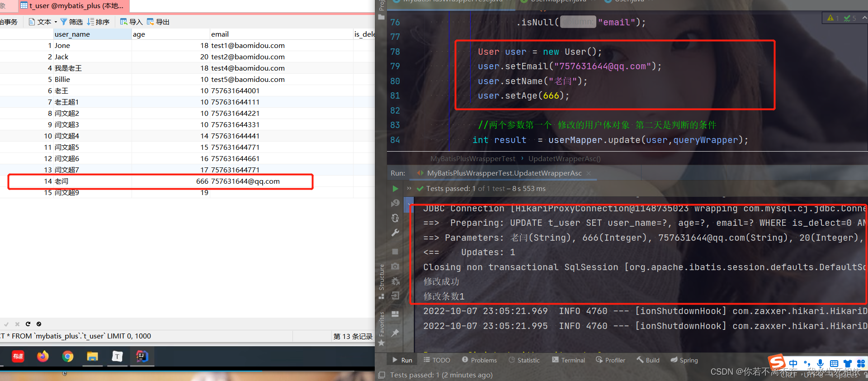Open Sogou skin shirt icon

click(848, 363)
